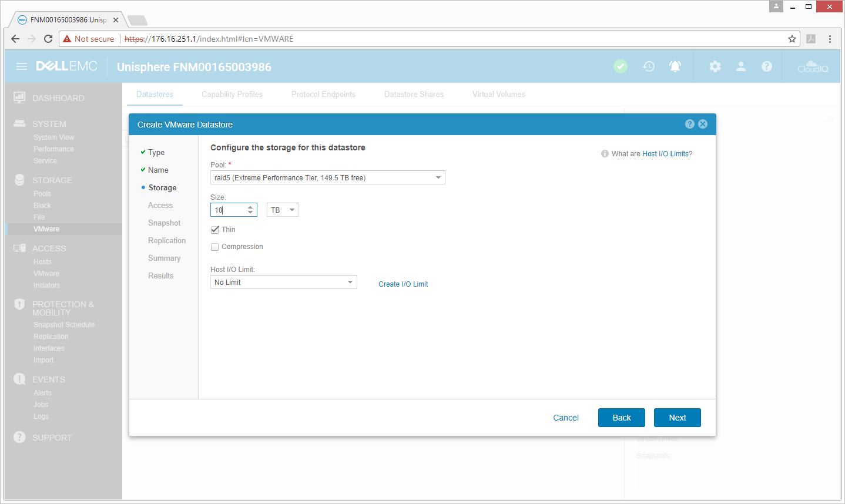Open the Chrome three-dot menu
Screen dimensions: 845x504
click(830, 39)
